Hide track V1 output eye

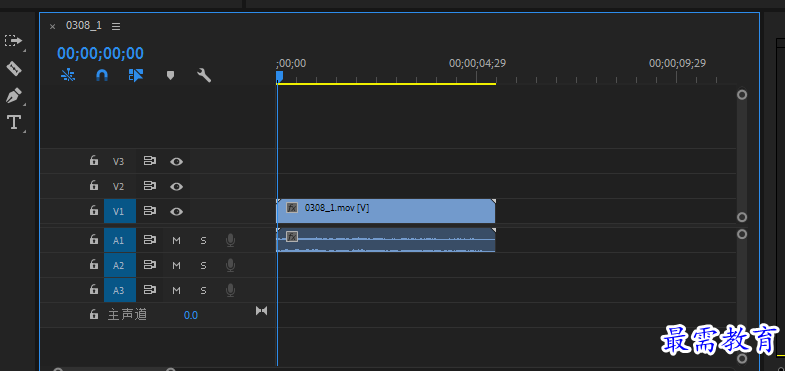176,211
